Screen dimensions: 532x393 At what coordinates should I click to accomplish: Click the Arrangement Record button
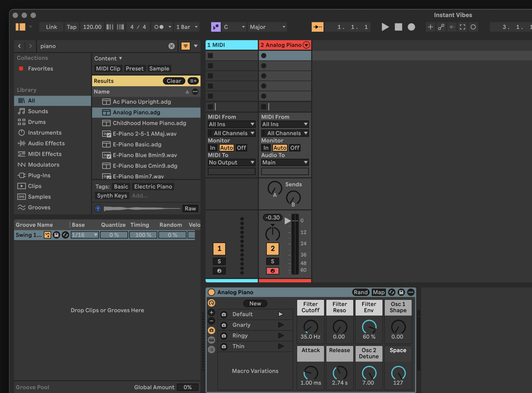pyautogui.click(x=411, y=27)
